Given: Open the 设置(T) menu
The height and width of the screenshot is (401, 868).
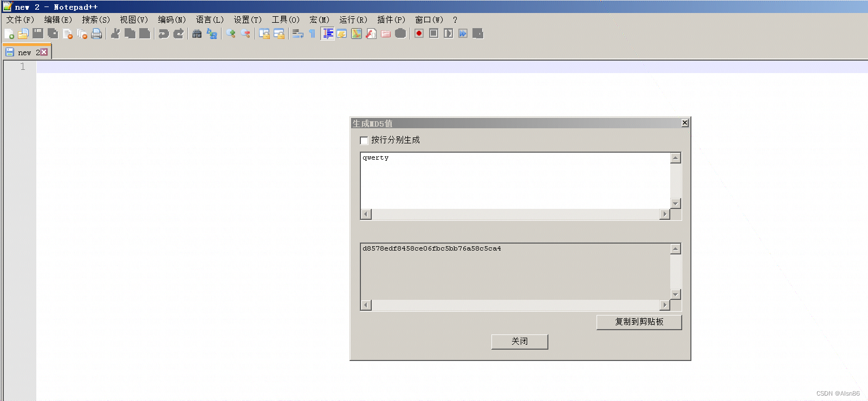Looking at the screenshot, I should coord(248,19).
